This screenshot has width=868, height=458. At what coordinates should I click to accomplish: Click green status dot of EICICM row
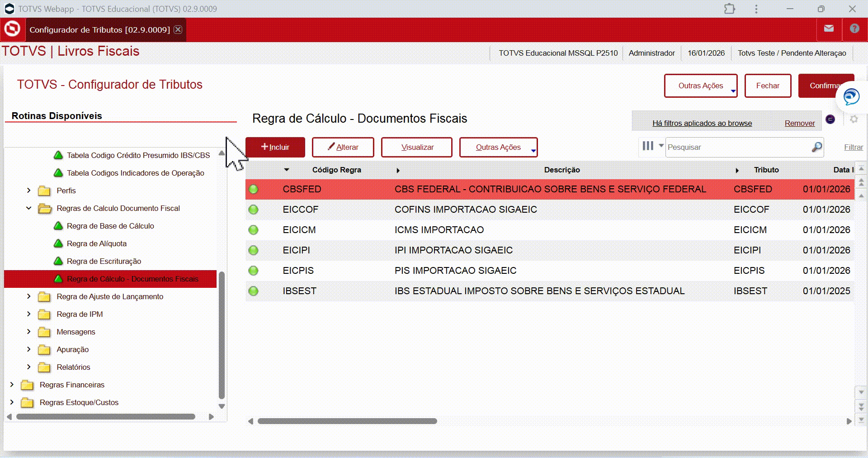(x=254, y=230)
